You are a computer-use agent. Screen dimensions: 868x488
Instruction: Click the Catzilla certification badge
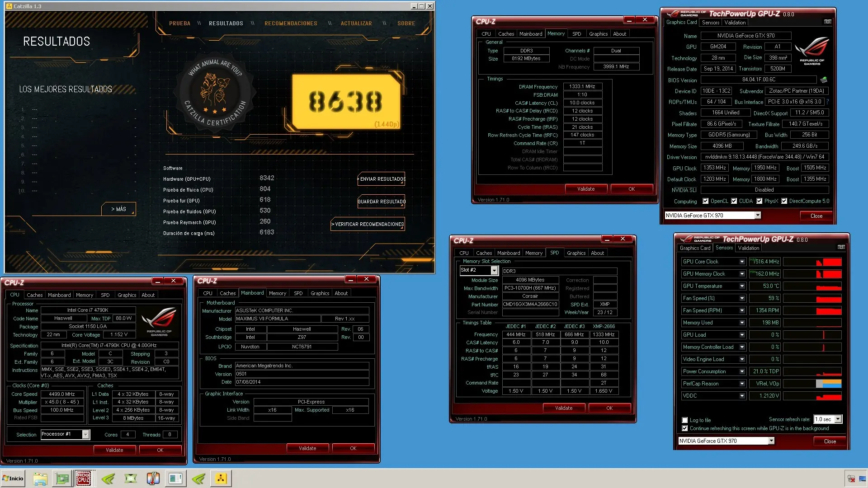pyautogui.click(x=215, y=94)
